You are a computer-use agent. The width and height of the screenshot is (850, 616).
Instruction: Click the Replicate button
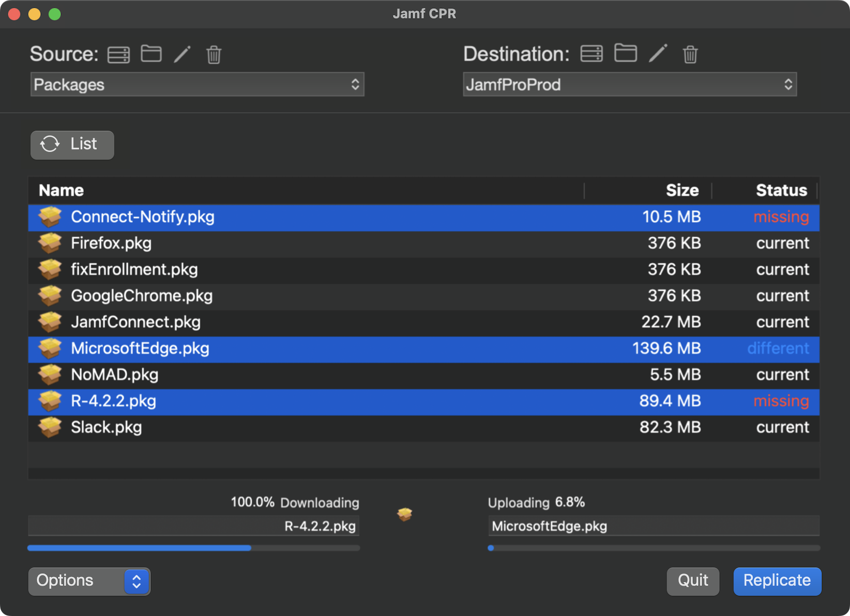point(777,581)
